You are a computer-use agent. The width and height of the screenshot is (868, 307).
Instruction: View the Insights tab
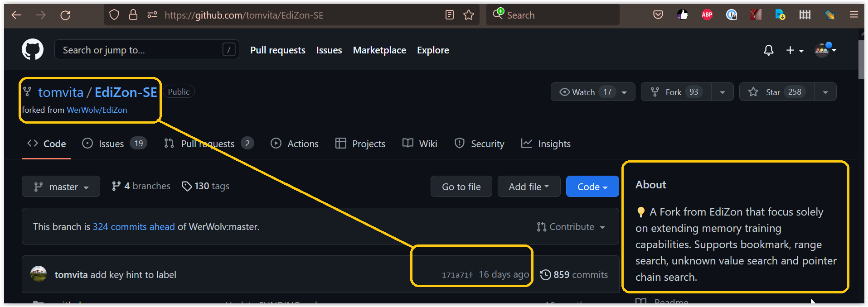(546, 144)
